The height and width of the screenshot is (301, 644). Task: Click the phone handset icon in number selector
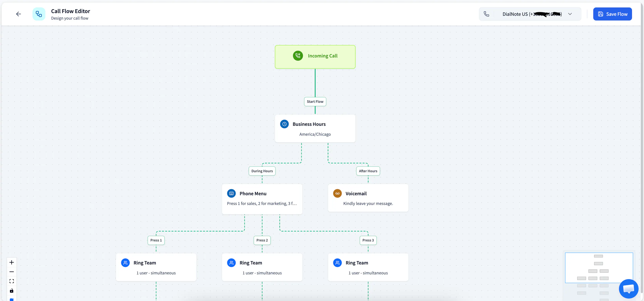point(486,14)
